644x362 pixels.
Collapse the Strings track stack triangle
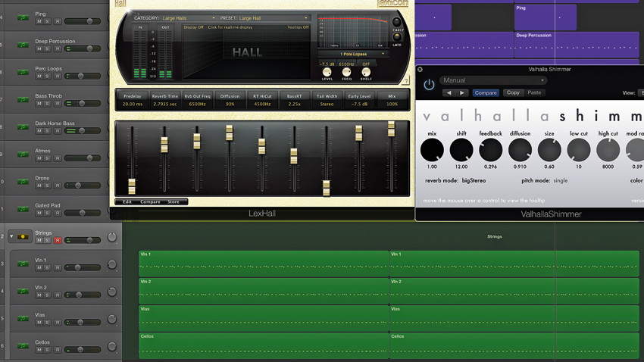pos(11,236)
